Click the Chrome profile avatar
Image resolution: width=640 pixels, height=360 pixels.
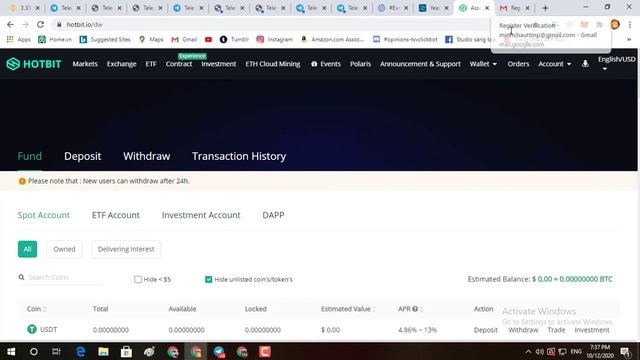click(x=615, y=24)
